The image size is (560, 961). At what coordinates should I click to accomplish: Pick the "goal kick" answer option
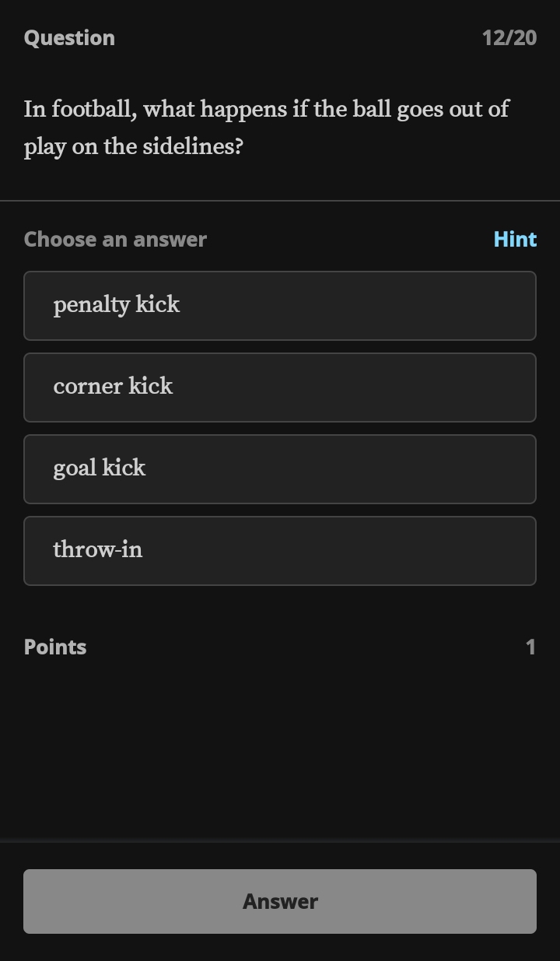[x=280, y=469]
